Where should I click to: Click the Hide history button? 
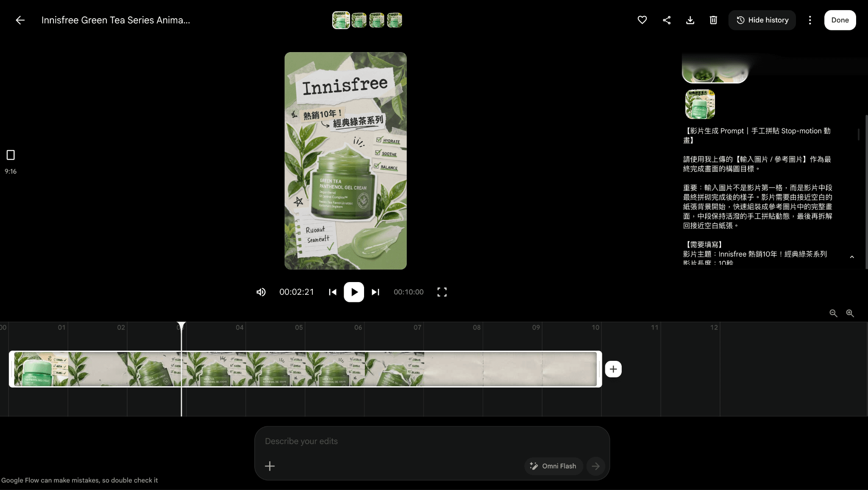coord(762,20)
